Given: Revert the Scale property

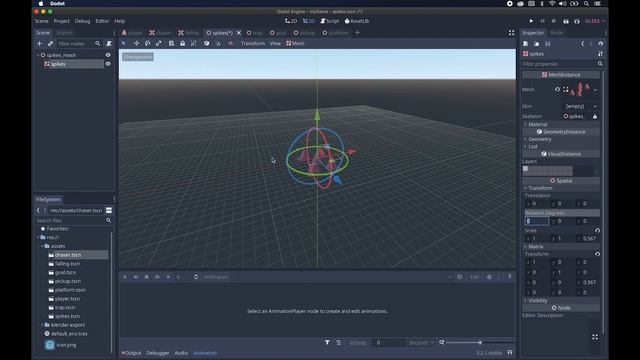Looking at the screenshot, I should (597, 231).
